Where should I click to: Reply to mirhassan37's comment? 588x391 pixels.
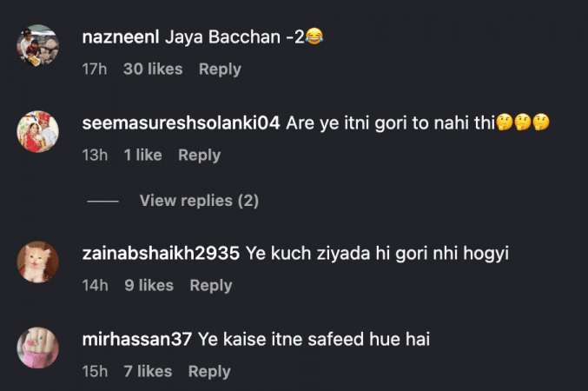coord(209,371)
